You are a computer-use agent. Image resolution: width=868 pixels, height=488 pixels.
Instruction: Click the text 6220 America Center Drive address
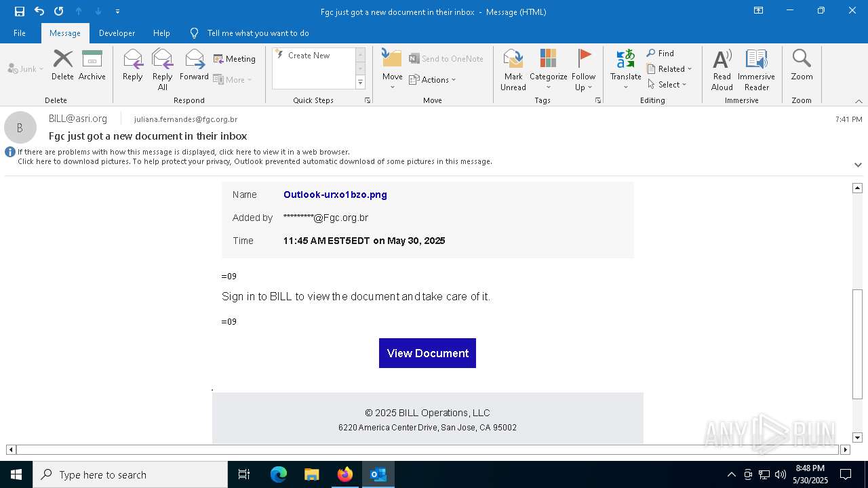[427, 428]
